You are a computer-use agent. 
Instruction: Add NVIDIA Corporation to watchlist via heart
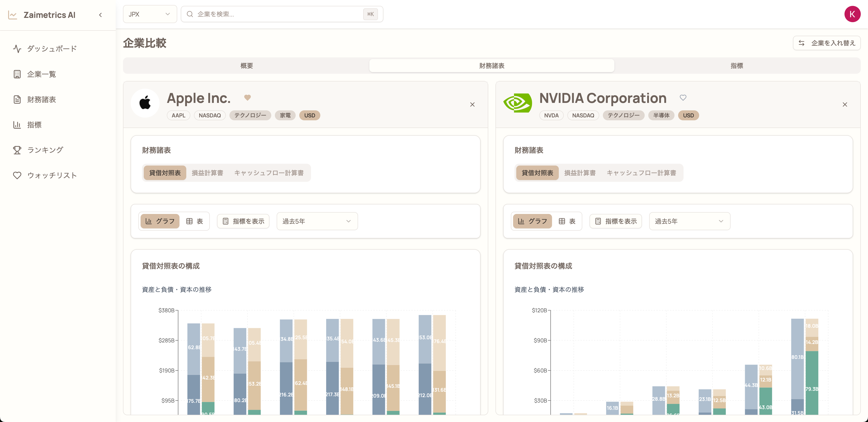point(683,98)
